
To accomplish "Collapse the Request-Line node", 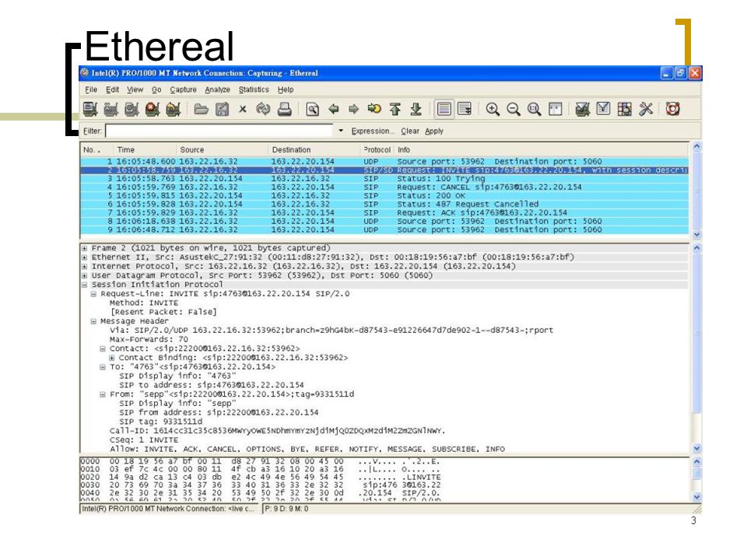I will 94,294.
